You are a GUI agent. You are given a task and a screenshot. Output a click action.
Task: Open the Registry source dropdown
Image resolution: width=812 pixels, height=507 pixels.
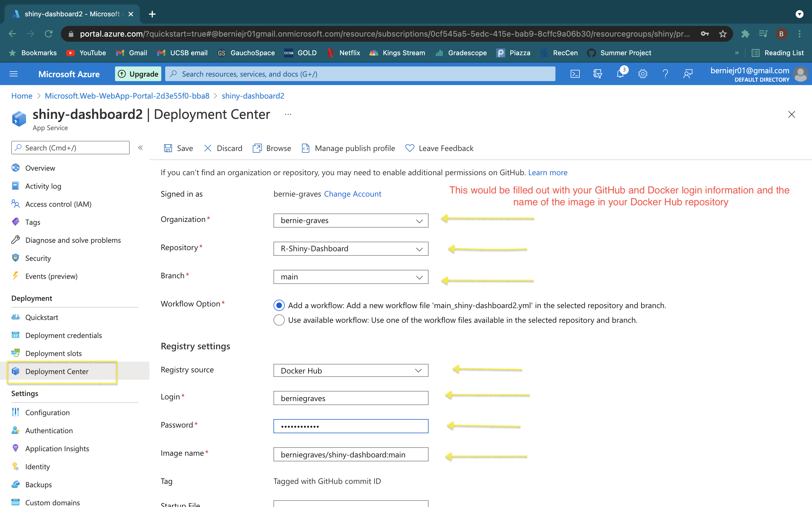(351, 370)
